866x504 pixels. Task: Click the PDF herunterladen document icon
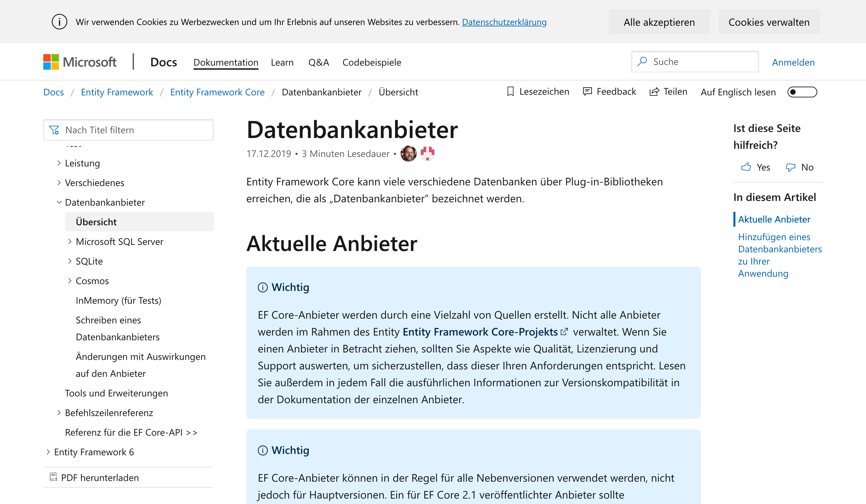coord(53,477)
